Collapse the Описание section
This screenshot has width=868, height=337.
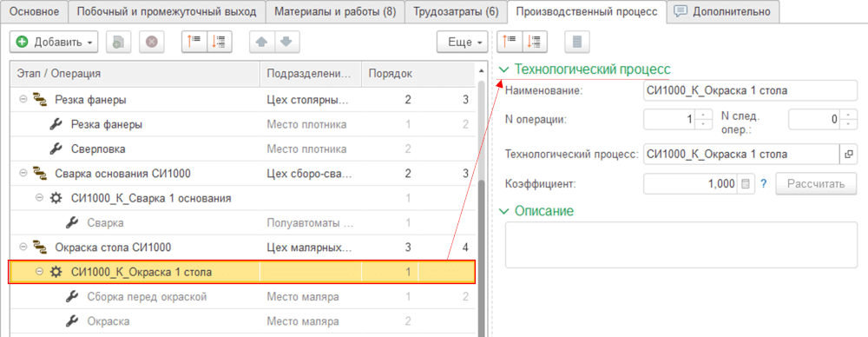503,211
